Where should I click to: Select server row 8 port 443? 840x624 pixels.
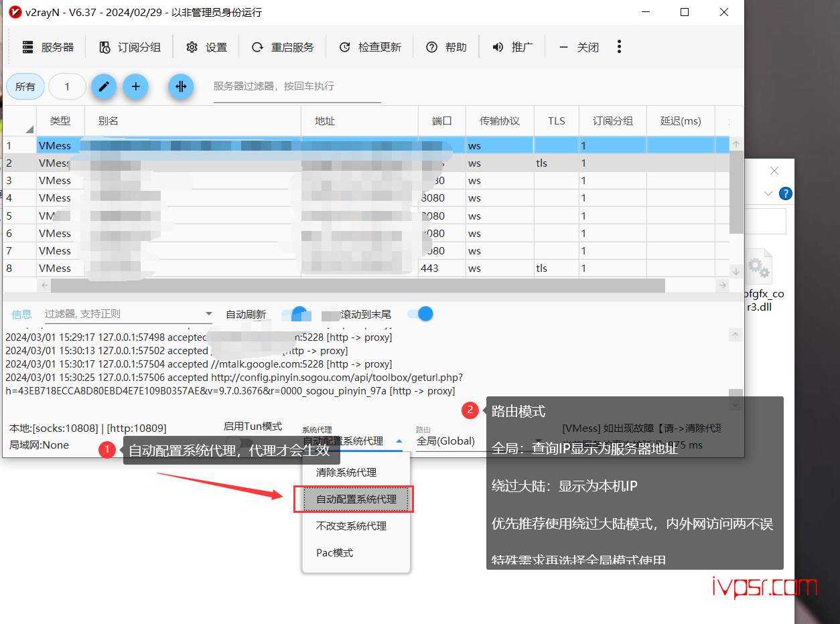click(366, 268)
